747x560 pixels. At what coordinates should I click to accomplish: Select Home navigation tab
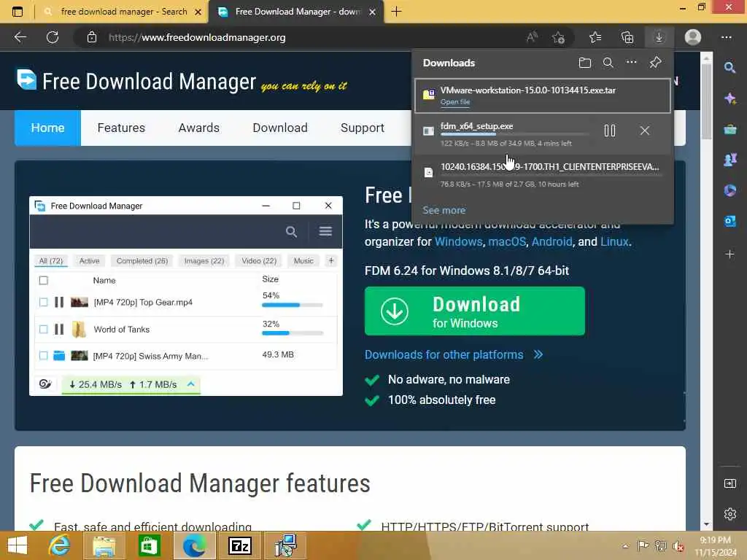click(47, 128)
